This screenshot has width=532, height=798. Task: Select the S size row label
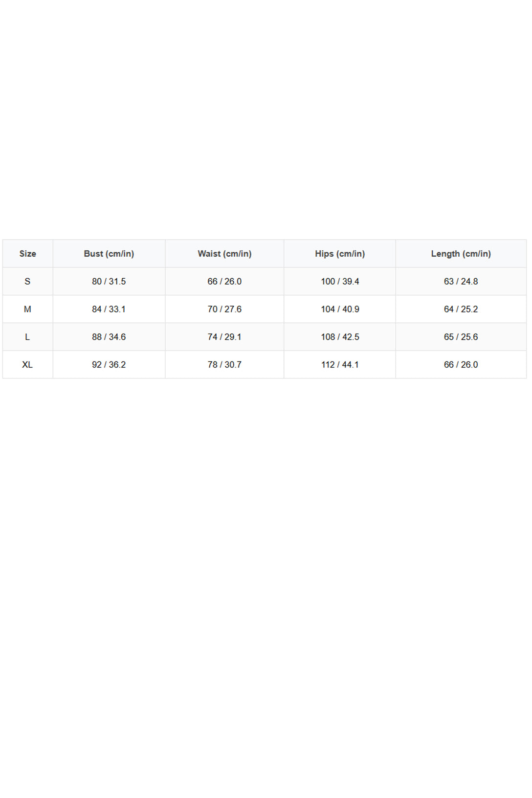(x=28, y=281)
